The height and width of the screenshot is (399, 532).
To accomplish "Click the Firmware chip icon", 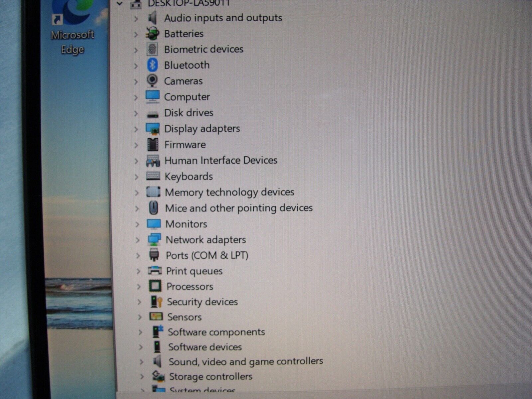I will click(x=153, y=144).
